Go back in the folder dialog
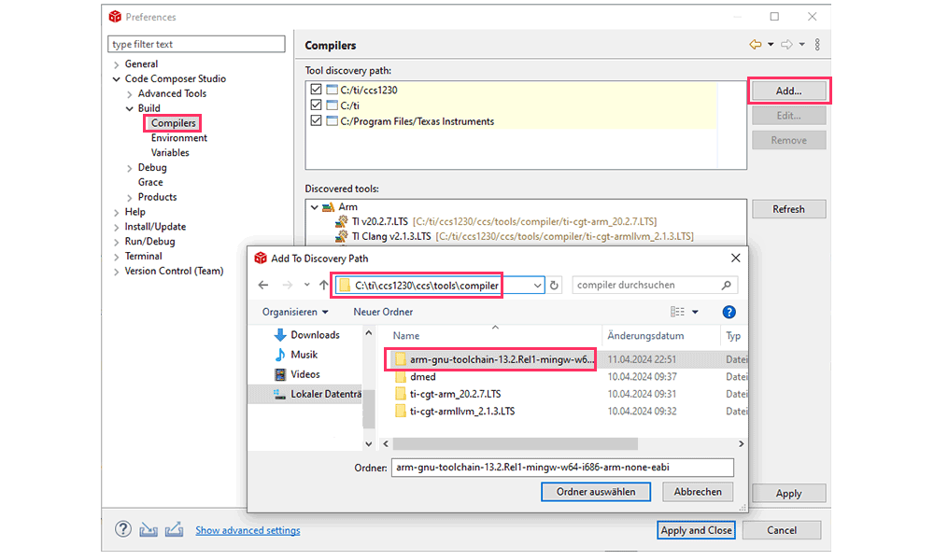Screen dimensions: 934x560 (x=263, y=285)
